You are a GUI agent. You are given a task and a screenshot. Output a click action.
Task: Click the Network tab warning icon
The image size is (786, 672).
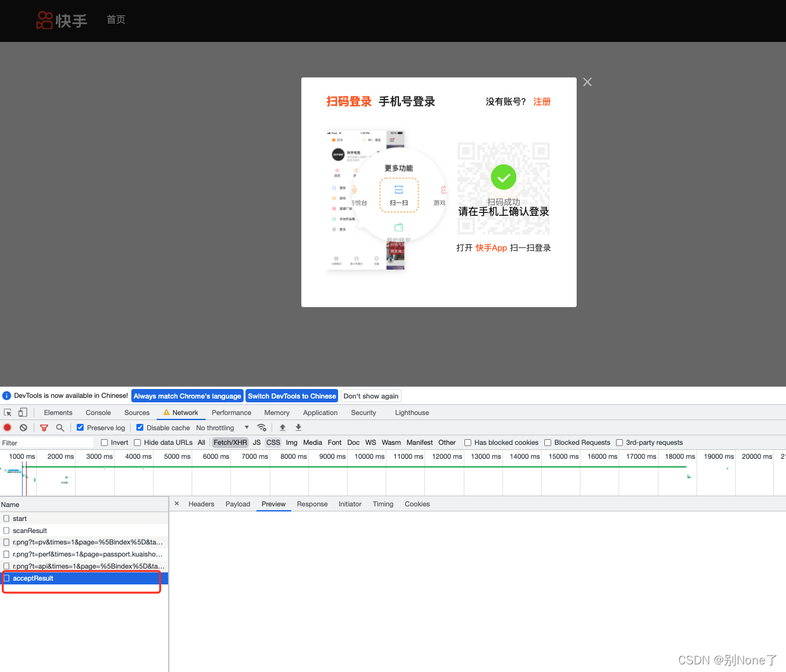[167, 412]
